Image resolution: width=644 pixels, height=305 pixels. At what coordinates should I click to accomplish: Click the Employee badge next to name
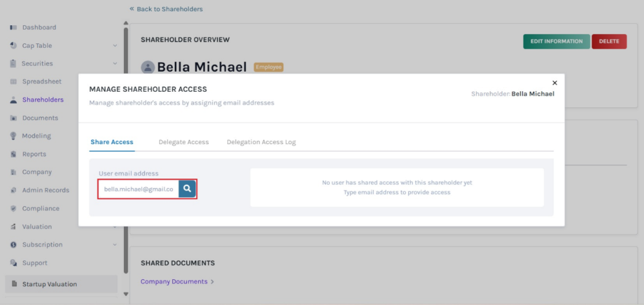(x=269, y=67)
